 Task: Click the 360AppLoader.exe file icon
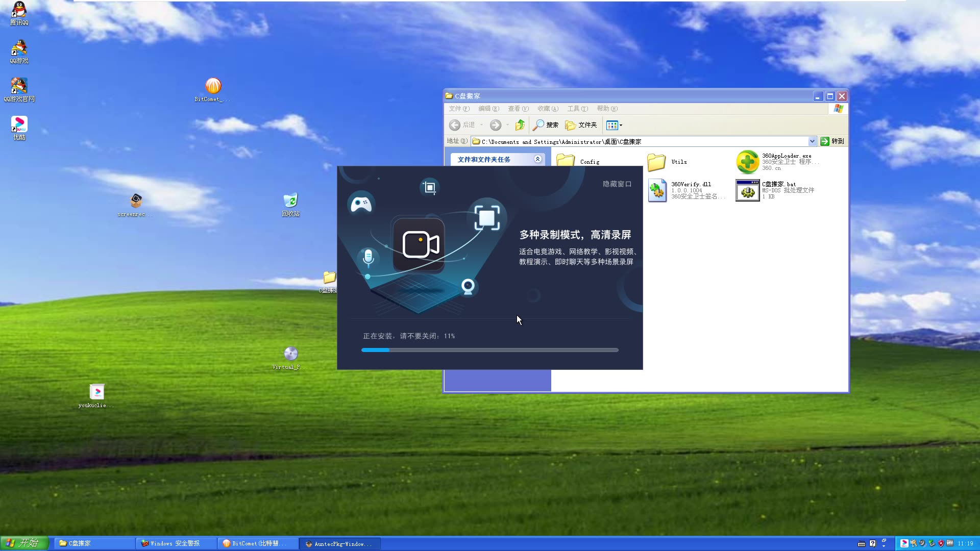coord(747,162)
